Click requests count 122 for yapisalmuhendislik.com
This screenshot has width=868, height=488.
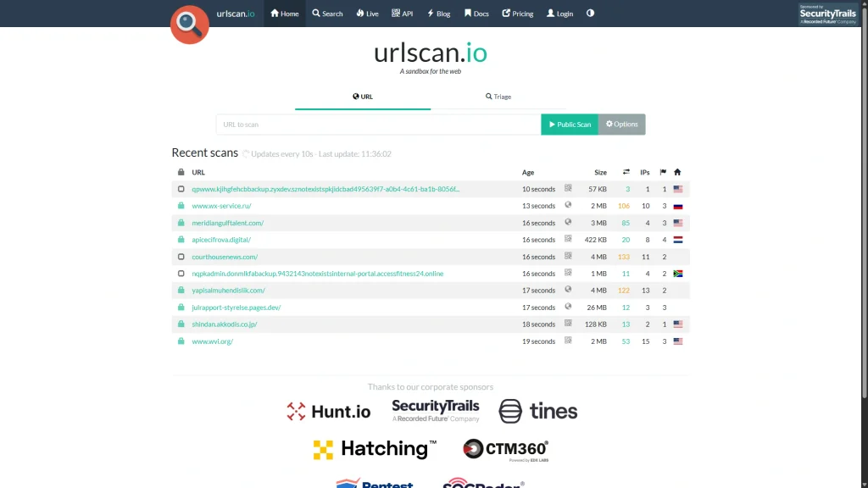(x=624, y=291)
